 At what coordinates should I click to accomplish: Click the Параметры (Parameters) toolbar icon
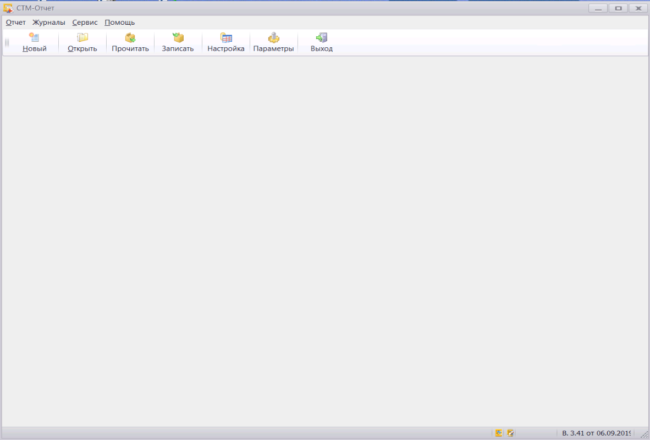pos(273,38)
